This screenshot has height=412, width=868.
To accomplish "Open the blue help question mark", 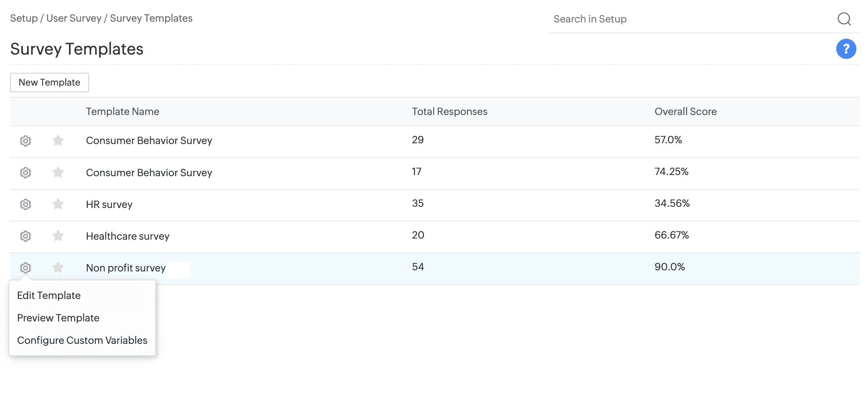I will pyautogui.click(x=846, y=49).
